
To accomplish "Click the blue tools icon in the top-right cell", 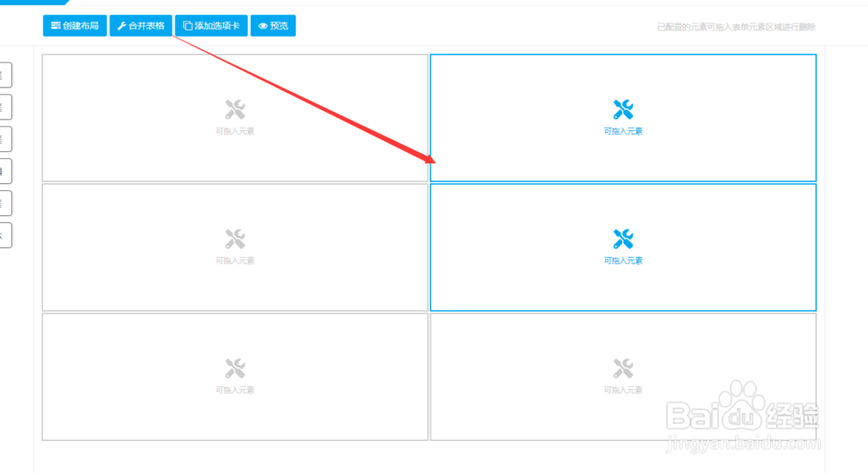I will (x=622, y=109).
